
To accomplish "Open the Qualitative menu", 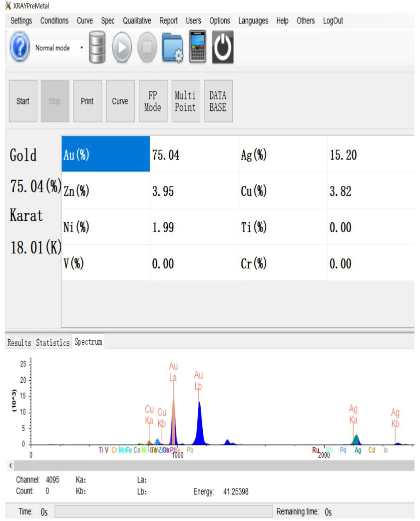I will point(137,20).
